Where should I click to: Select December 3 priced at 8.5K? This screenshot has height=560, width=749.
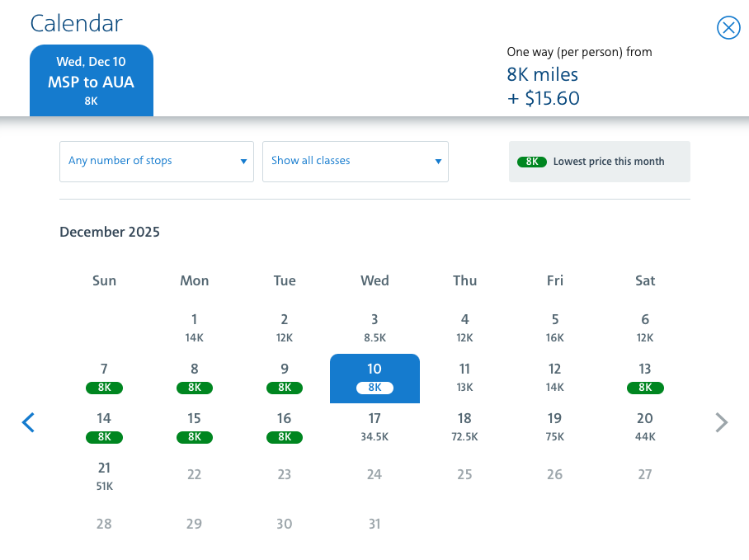pos(374,327)
